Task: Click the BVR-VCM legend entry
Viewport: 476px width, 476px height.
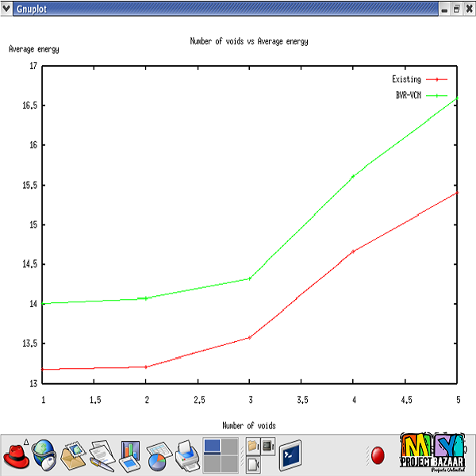Action: coord(406,95)
